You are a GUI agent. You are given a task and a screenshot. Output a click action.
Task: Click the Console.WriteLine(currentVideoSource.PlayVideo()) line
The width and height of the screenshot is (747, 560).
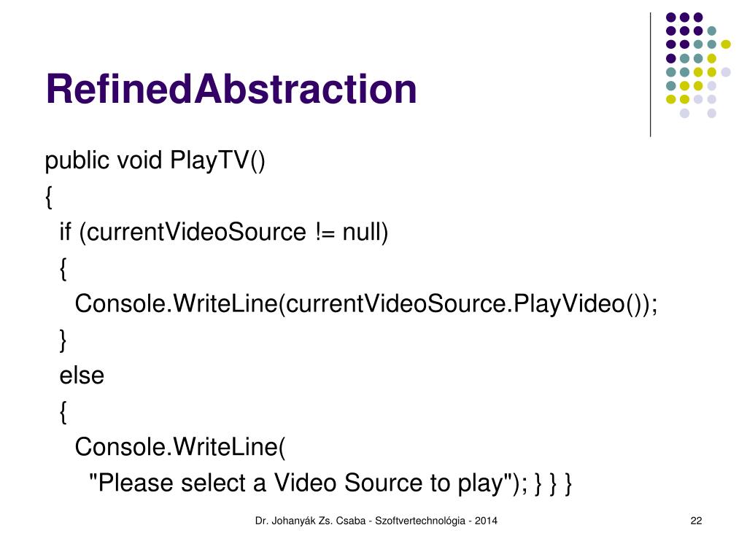coord(366,304)
